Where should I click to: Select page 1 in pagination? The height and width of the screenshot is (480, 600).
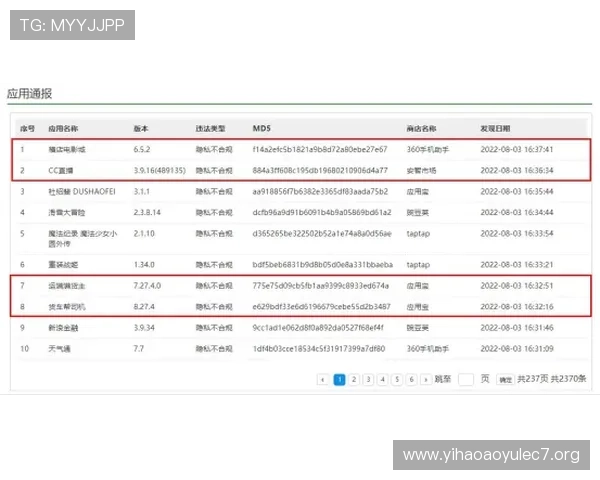pyautogui.click(x=339, y=379)
